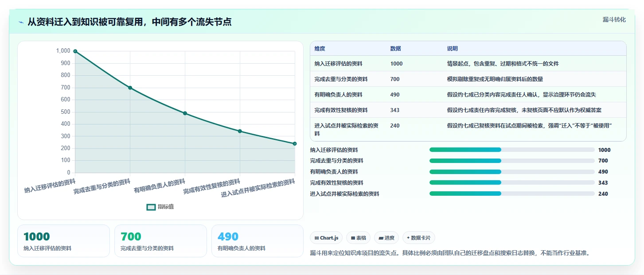Open the 700 stat card
This screenshot has width=644, height=275.
pos(160,241)
